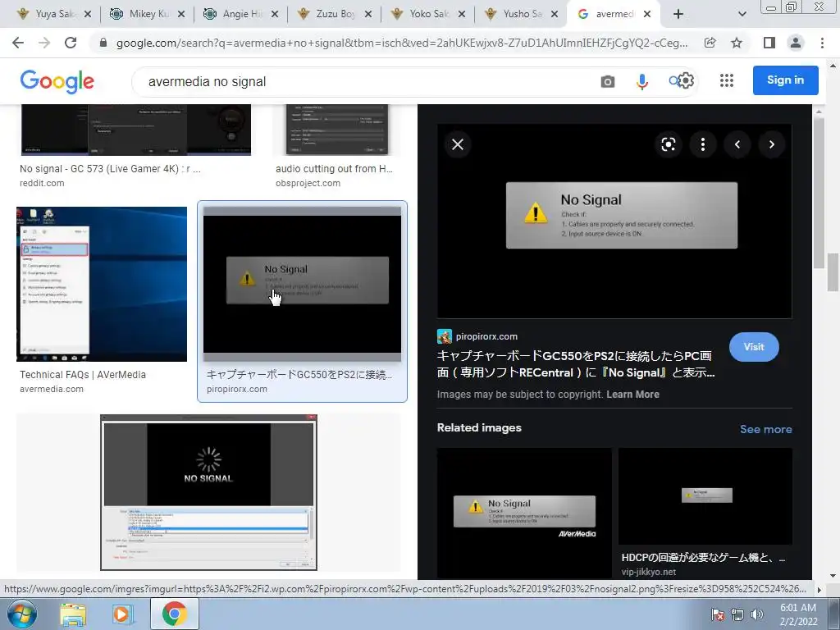Viewport: 840px width, 630px height.
Task: Open the Japanese GC550 PS2 title link
Action: pos(576,364)
